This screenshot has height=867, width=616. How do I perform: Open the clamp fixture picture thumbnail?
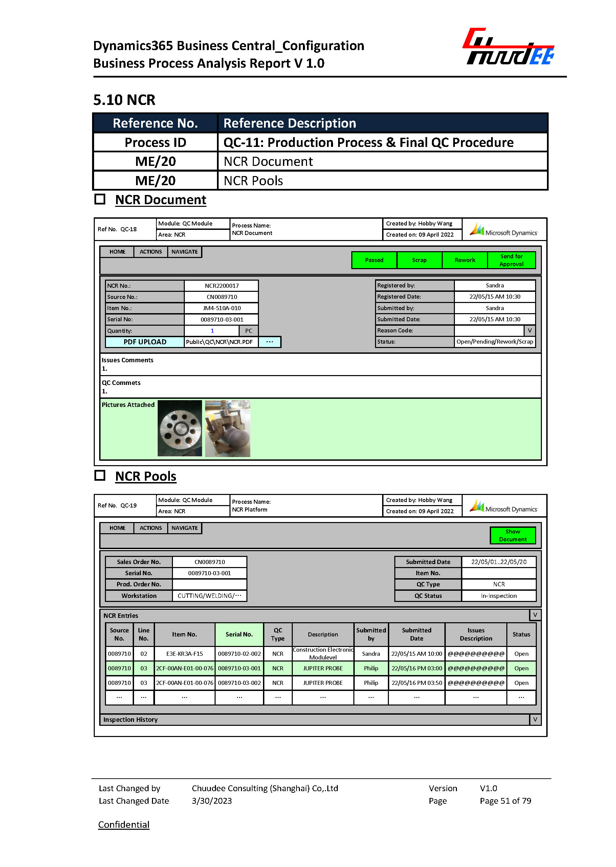click(x=227, y=428)
